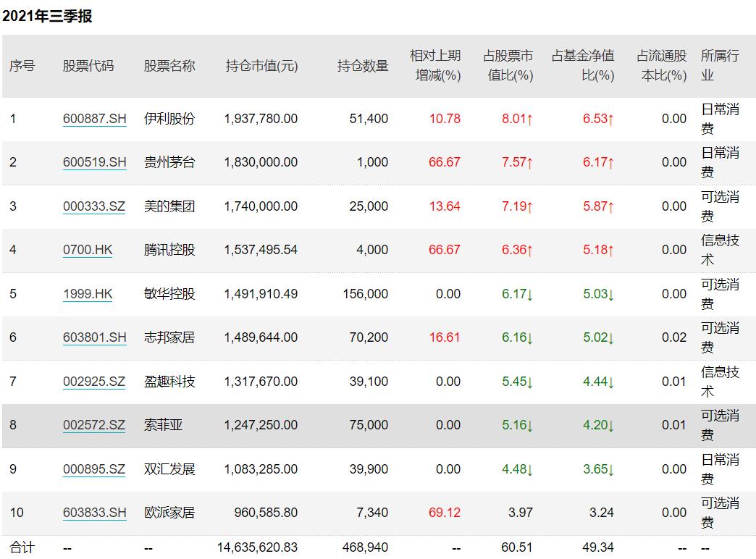
Task: Open the 002925.SZ stock link
Action: coord(94,382)
